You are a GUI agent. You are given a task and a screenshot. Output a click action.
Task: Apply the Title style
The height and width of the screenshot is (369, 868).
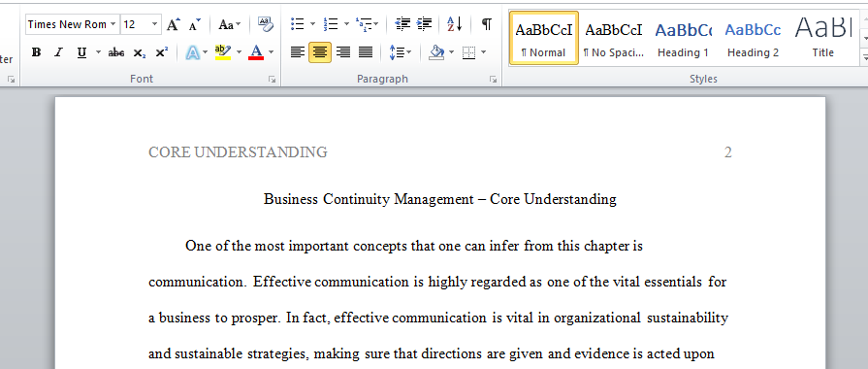click(x=822, y=38)
